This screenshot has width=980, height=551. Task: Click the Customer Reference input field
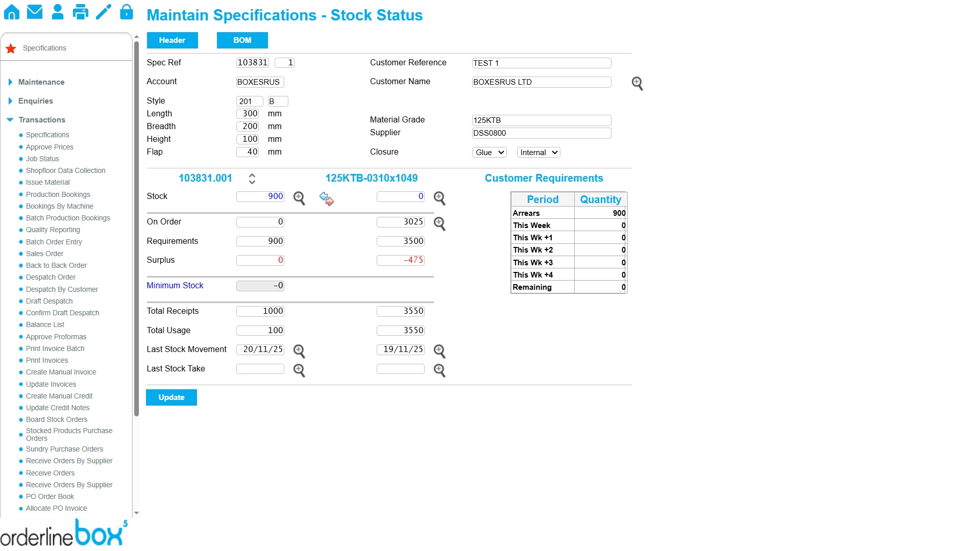pos(541,63)
